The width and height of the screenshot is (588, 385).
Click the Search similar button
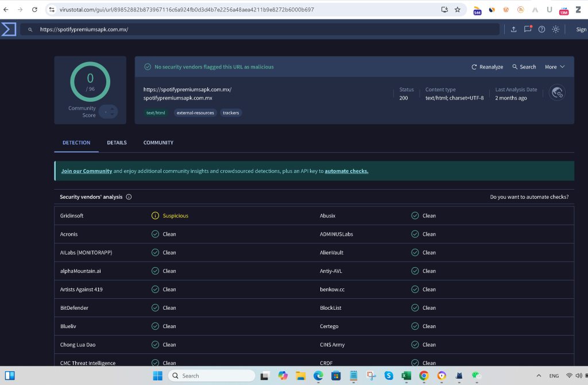[x=524, y=67]
